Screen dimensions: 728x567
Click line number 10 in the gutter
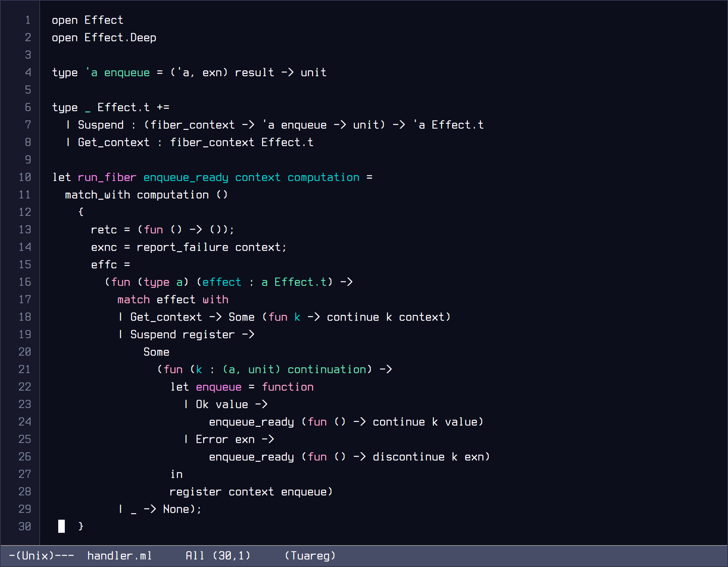[x=25, y=177]
